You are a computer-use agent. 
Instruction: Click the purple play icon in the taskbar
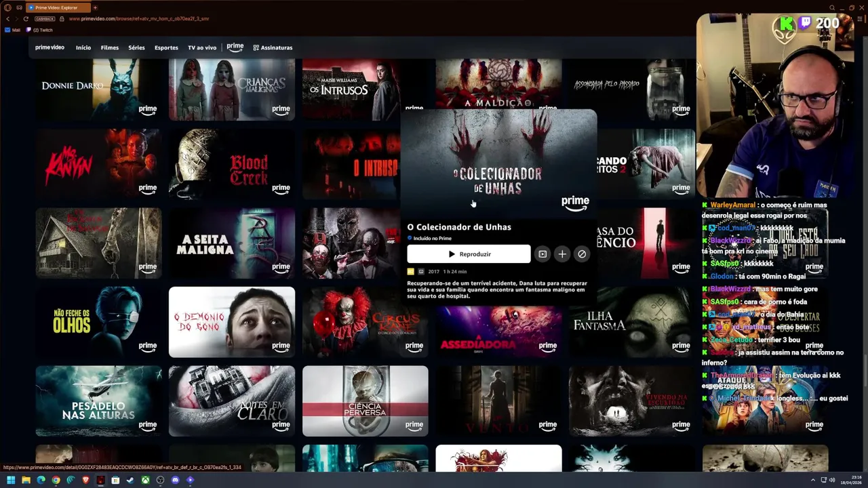click(x=190, y=480)
